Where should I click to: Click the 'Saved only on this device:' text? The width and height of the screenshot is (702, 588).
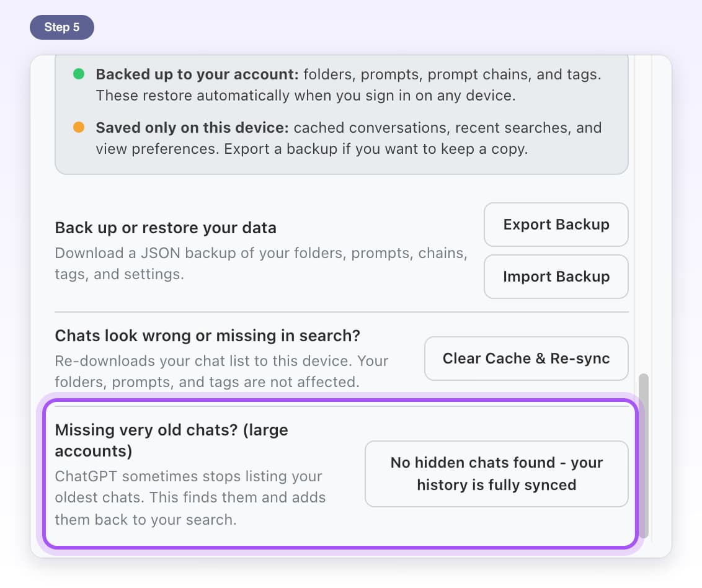pos(192,128)
